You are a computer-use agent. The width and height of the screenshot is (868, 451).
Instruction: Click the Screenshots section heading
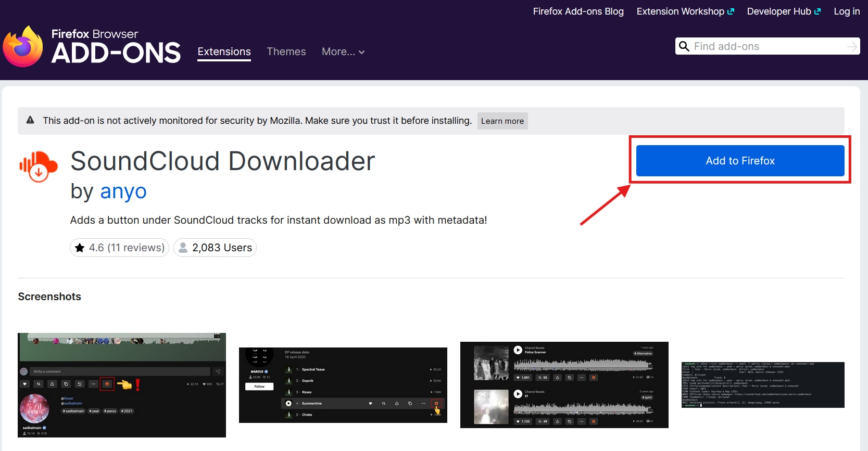[x=49, y=297]
